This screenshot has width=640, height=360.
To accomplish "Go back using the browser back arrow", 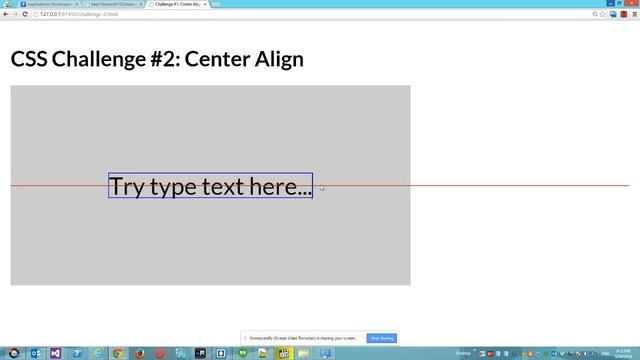I will pyautogui.click(x=6, y=14).
